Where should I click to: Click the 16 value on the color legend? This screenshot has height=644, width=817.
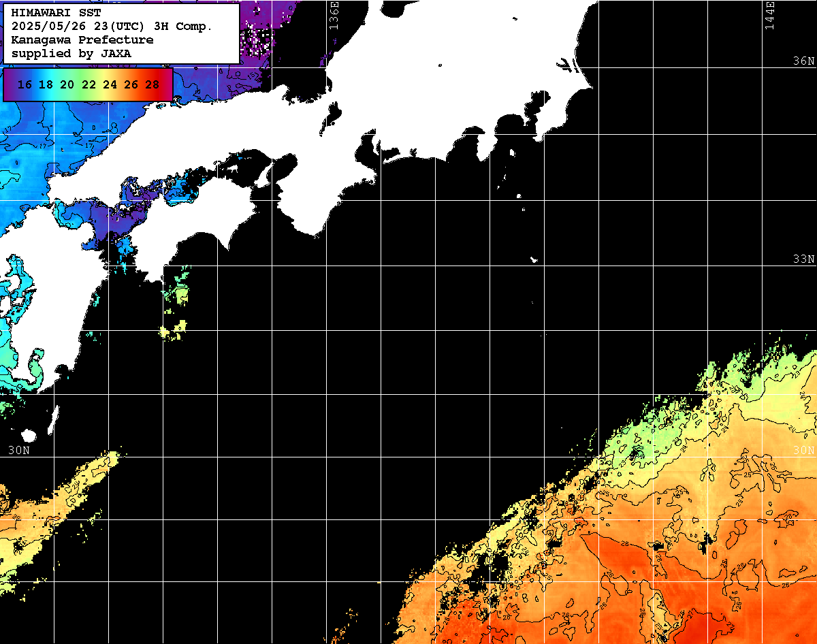click(x=25, y=84)
